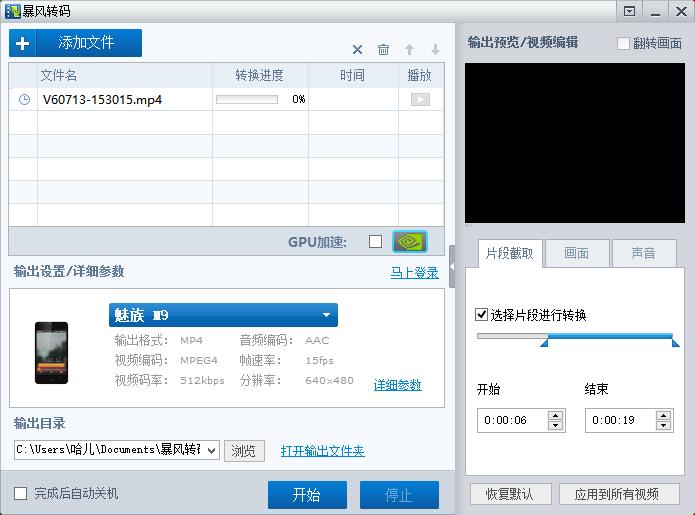
Task: Click the 播放 column header
Action: point(420,75)
